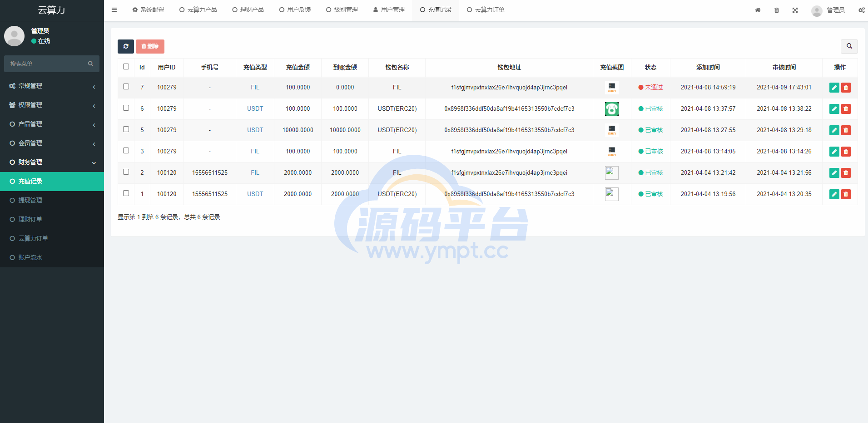Edit record Id 6 with green pencil

click(834, 109)
